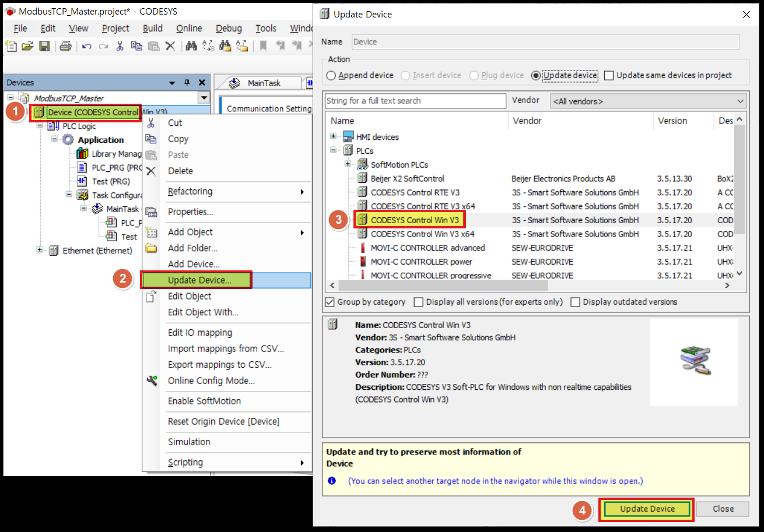
Task: Open the Online menu
Action: pos(190,28)
